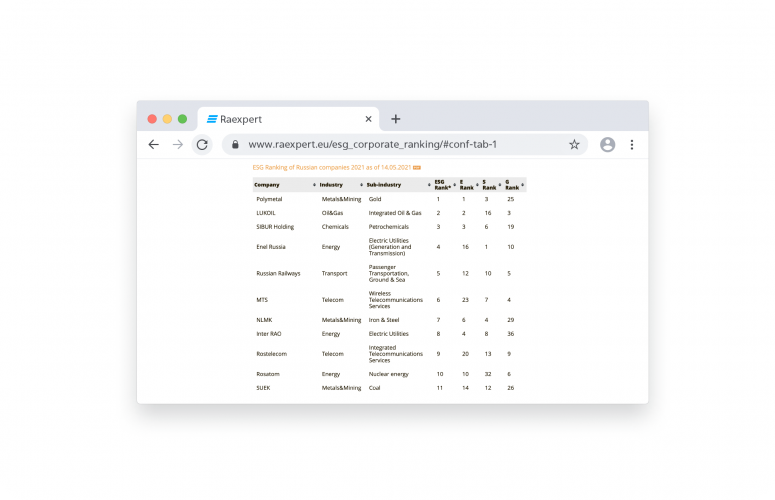Image resolution: width=775 pixels, height=500 pixels.
Task: Sort table by Industry column sort arrow
Action: [361, 185]
